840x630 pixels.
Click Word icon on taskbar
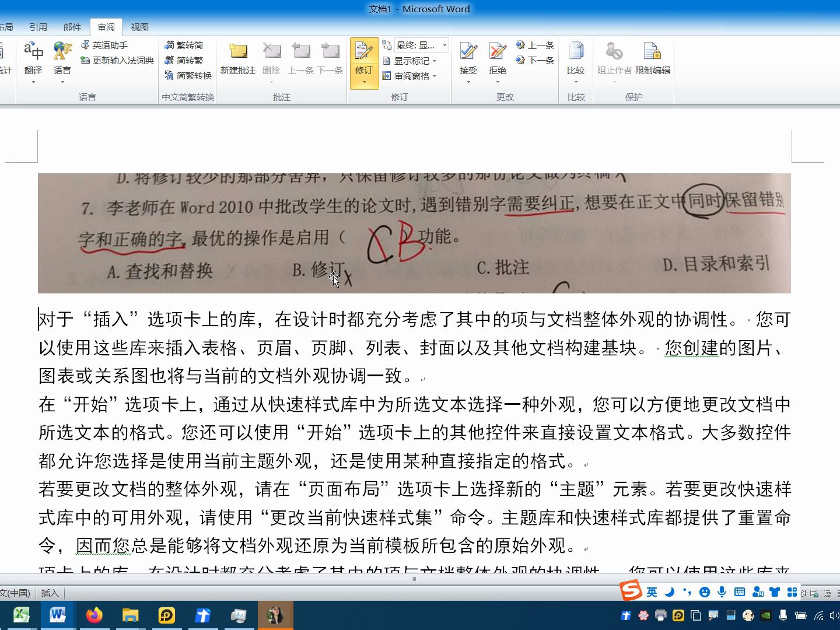(x=58, y=615)
